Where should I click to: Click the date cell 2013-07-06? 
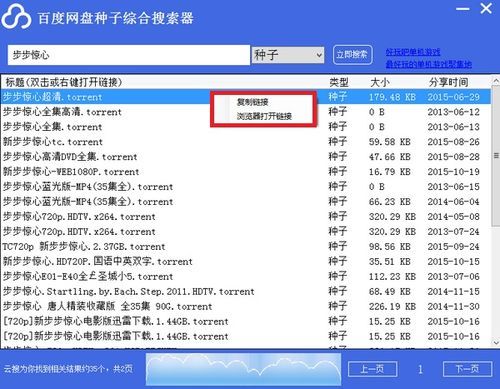pyautogui.click(x=454, y=277)
